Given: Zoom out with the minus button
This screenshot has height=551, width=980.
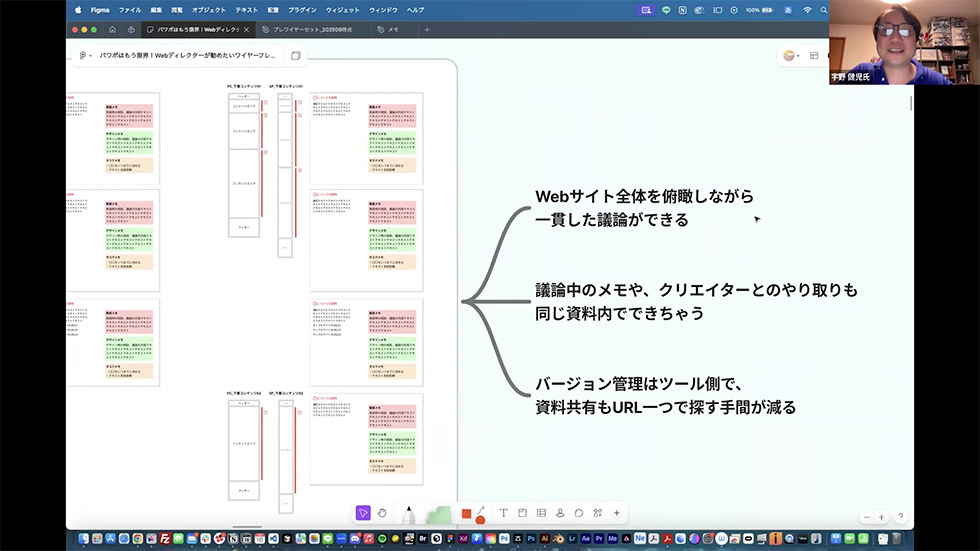Looking at the screenshot, I should (x=866, y=517).
